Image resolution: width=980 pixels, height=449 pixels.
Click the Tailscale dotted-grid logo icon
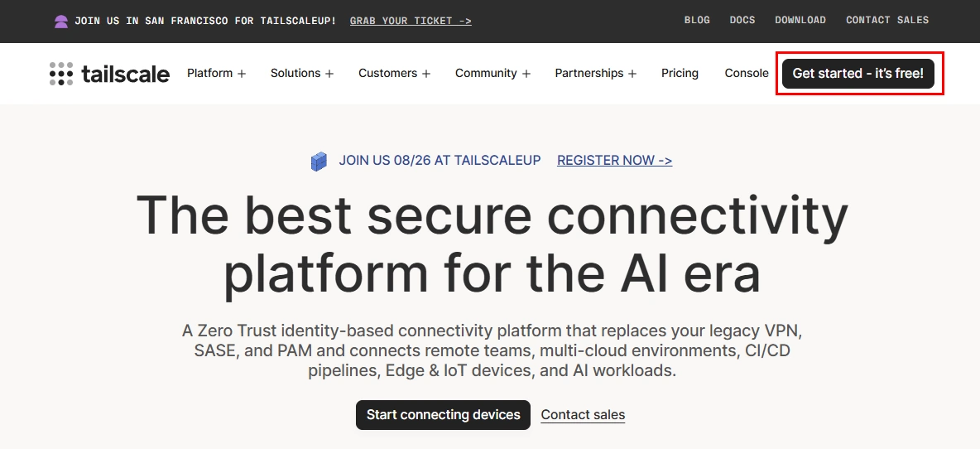click(x=61, y=74)
